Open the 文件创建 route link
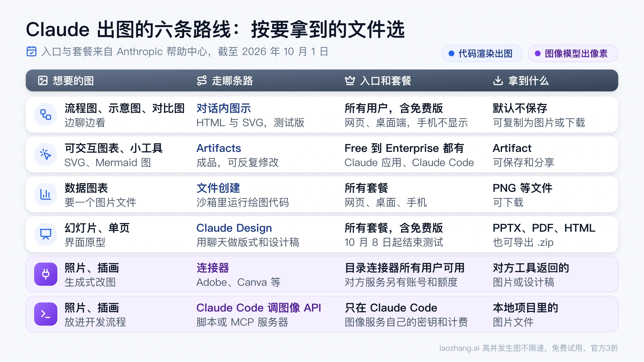The image size is (644, 362). 218,188
